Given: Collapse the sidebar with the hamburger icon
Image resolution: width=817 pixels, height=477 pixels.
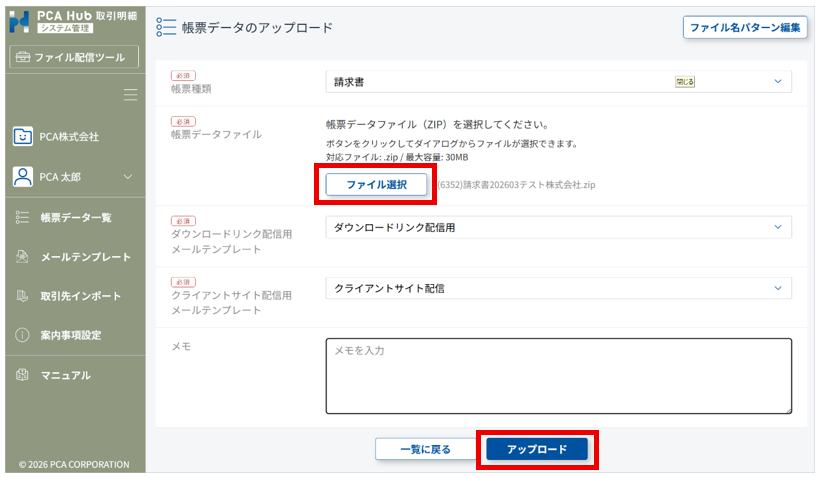Looking at the screenshot, I should coord(130,95).
